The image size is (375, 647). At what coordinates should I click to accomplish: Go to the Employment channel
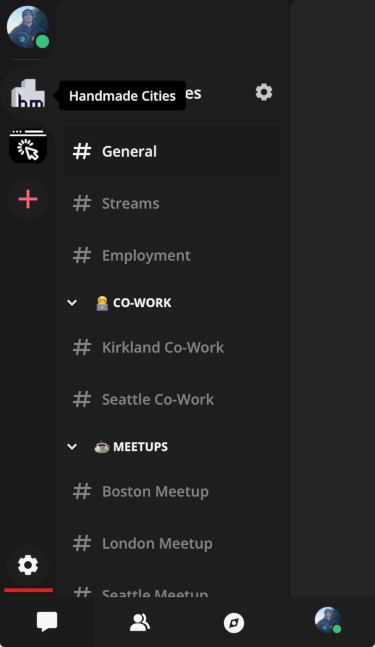pos(172,255)
